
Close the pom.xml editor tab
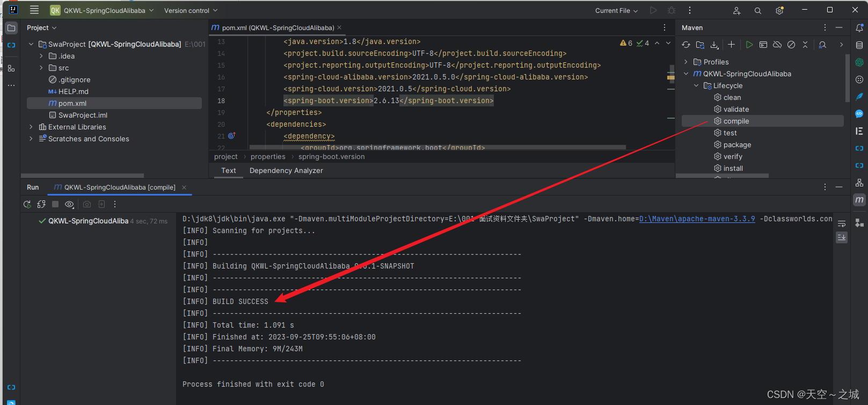(x=339, y=27)
